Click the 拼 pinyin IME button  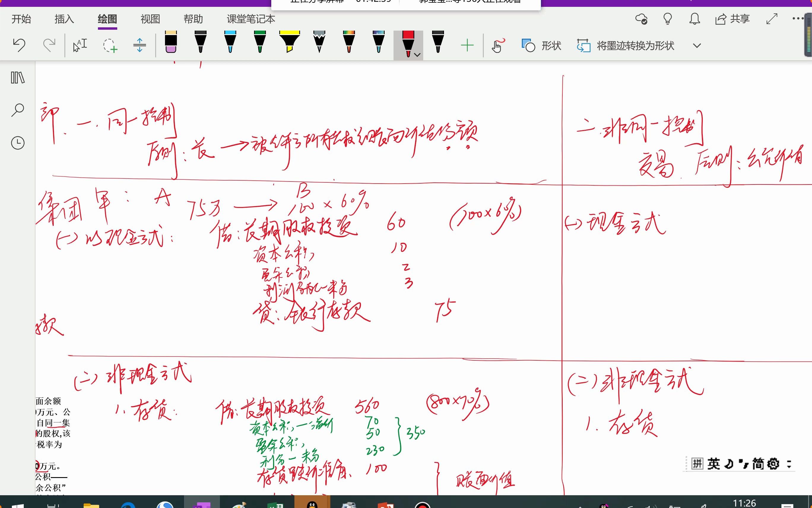[x=697, y=464]
